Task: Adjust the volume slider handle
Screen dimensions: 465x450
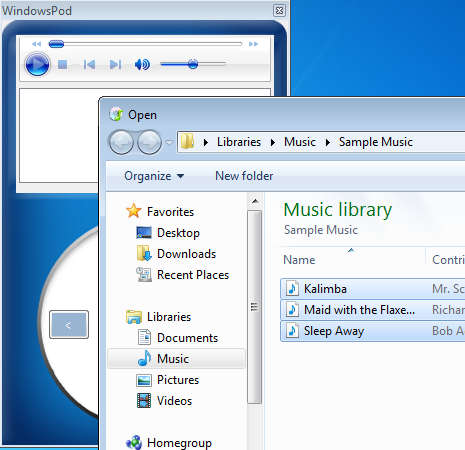Action: click(193, 64)
